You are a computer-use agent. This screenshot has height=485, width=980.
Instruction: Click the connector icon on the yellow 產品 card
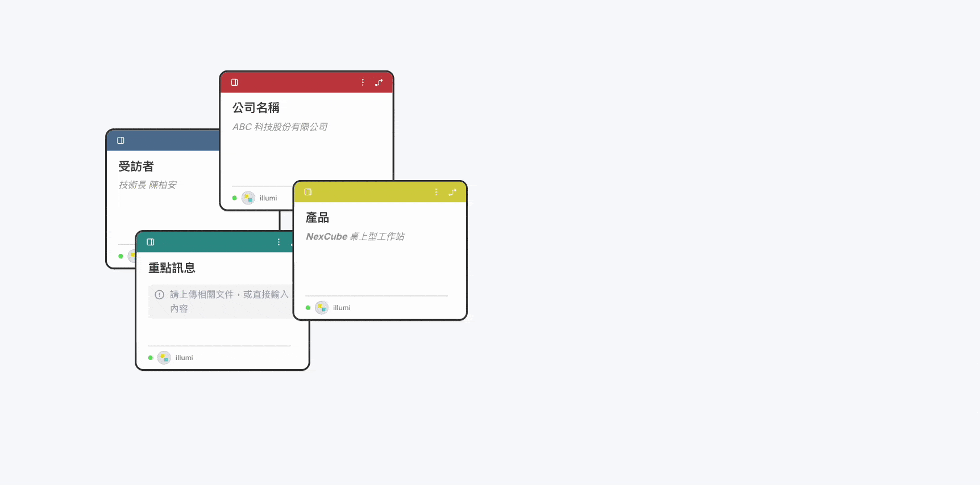(452, 192)
